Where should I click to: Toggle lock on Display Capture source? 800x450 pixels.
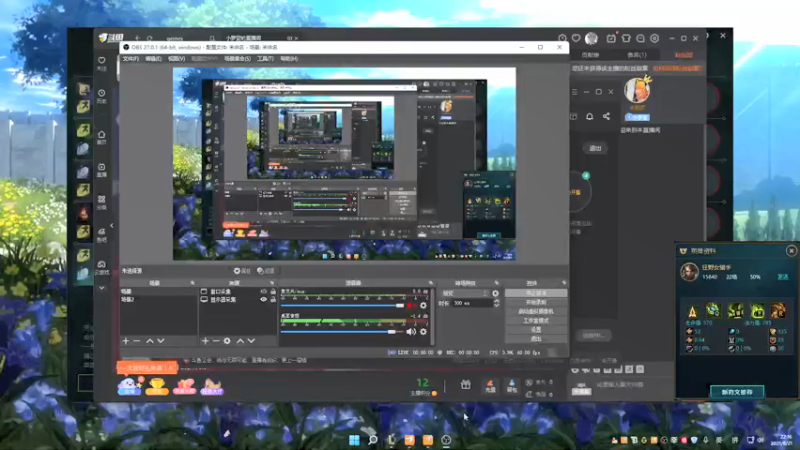pos(273,299)
